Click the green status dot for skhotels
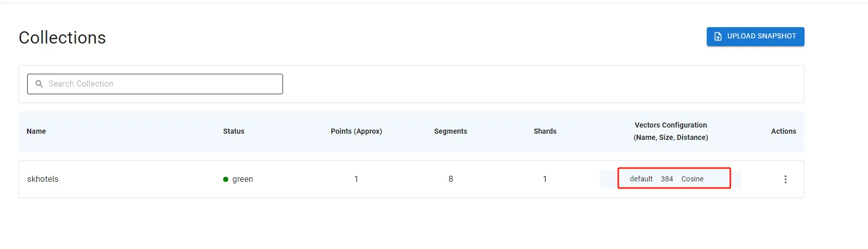Screen dimensions: 868x249 click(x=226, y=179)
